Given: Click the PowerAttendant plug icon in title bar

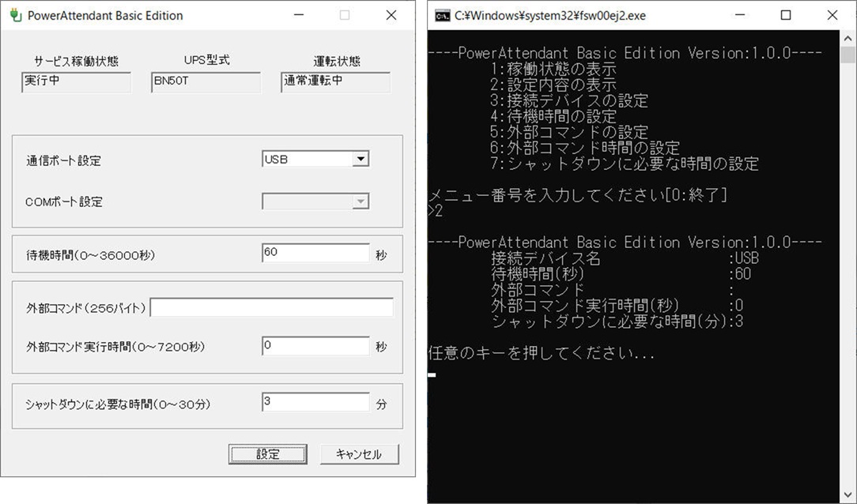Looking at the screenshot, I should point(15,15).
